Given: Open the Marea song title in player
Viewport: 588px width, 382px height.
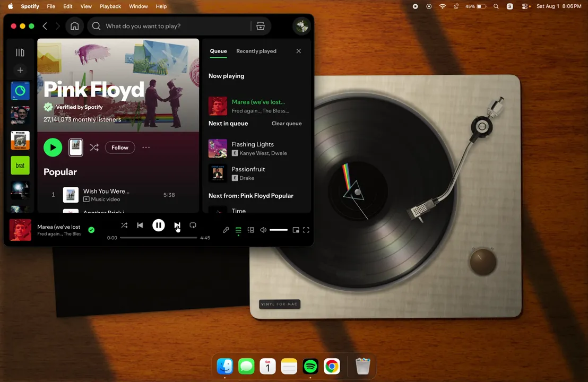Looking at the screenshot, I should [x=59, y=227].
